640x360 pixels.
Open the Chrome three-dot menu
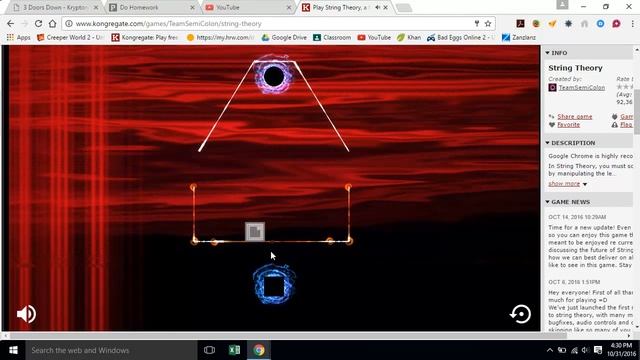[633, 24]
